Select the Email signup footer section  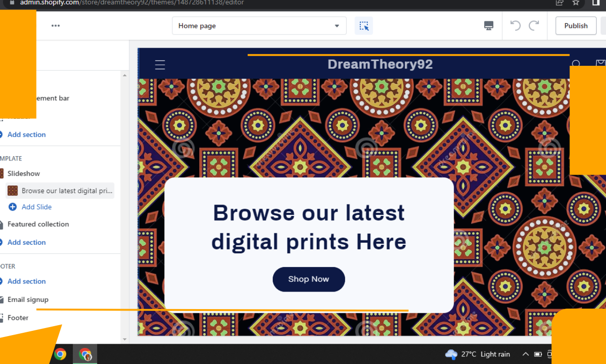coord(28,299)
